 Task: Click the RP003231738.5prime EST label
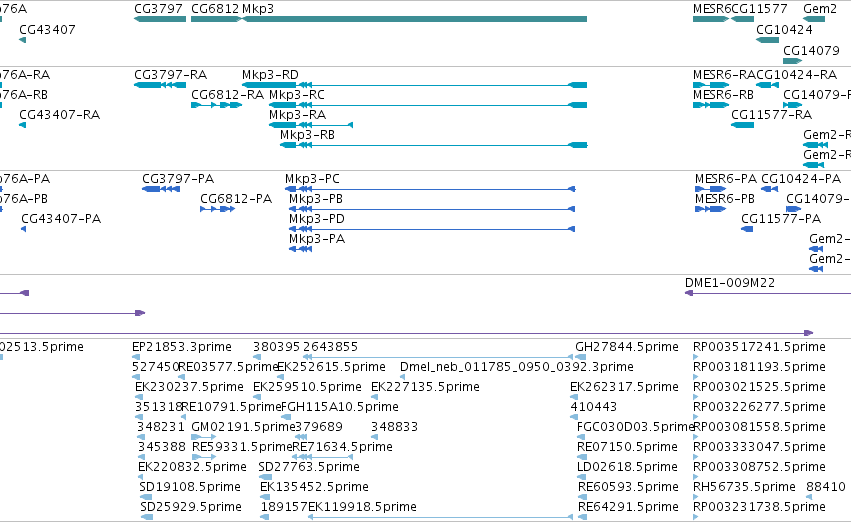click(x=759, y=508)
